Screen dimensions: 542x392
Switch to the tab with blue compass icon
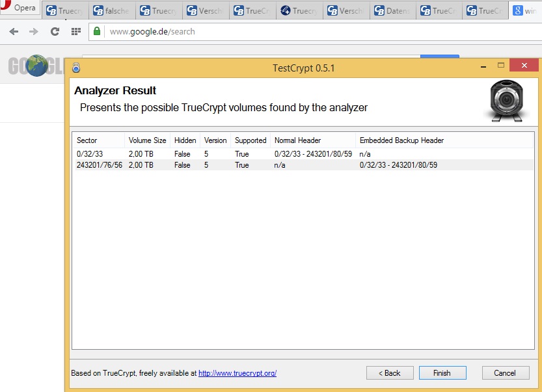tap(299, 11)
